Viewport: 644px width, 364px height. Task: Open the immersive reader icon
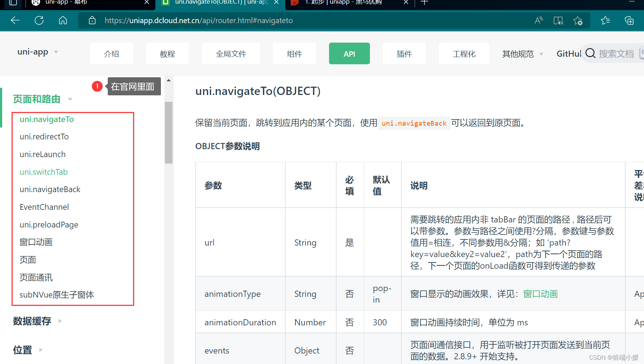(558, 21)
